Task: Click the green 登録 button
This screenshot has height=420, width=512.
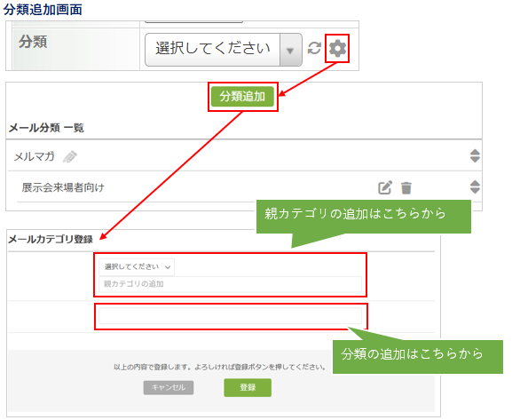Action: (x=248, y=387)
